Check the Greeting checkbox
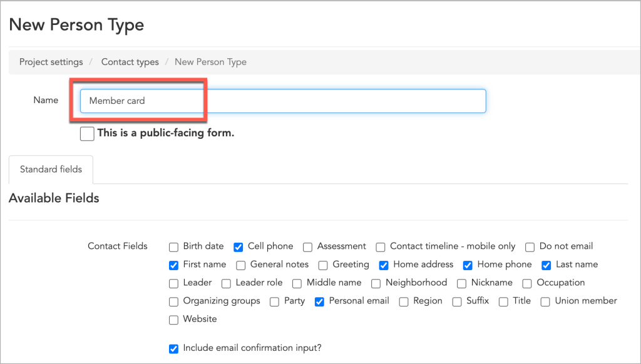641x364 pixels. (x=323, y=265)
